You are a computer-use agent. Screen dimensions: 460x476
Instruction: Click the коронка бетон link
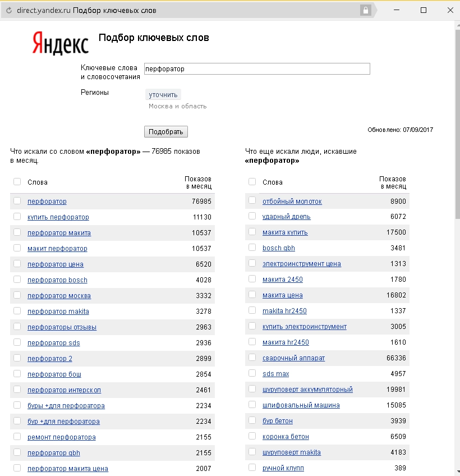click(x=286, y=437)
